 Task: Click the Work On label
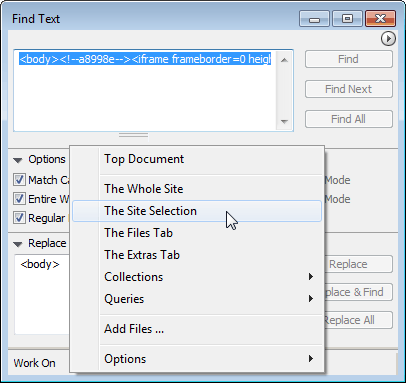35,363
